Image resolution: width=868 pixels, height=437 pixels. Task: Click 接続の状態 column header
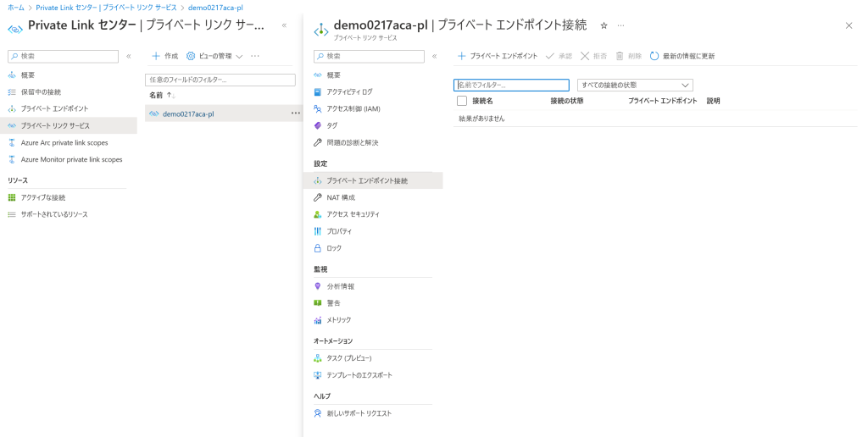(x=567, y=102)
